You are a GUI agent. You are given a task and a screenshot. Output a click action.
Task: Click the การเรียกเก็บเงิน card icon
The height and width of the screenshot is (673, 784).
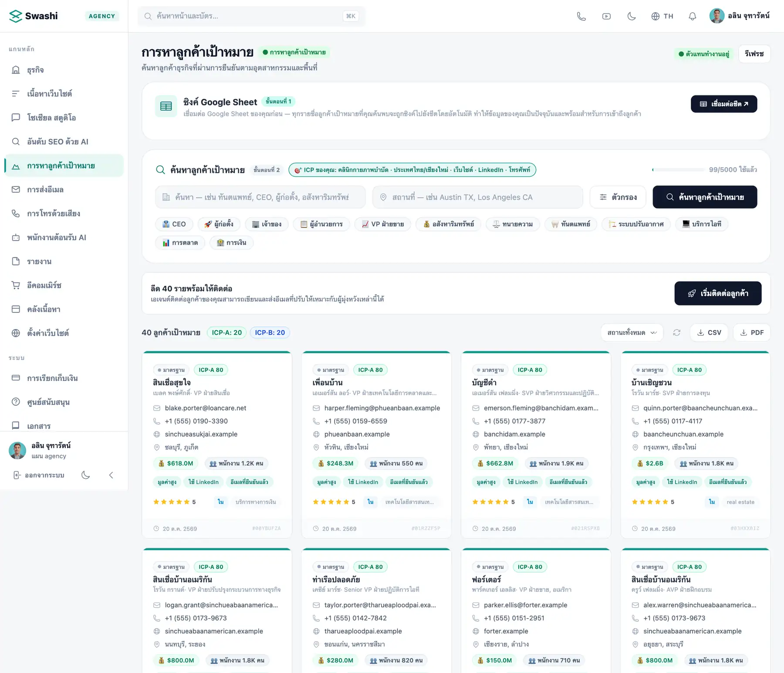(16, 378)
